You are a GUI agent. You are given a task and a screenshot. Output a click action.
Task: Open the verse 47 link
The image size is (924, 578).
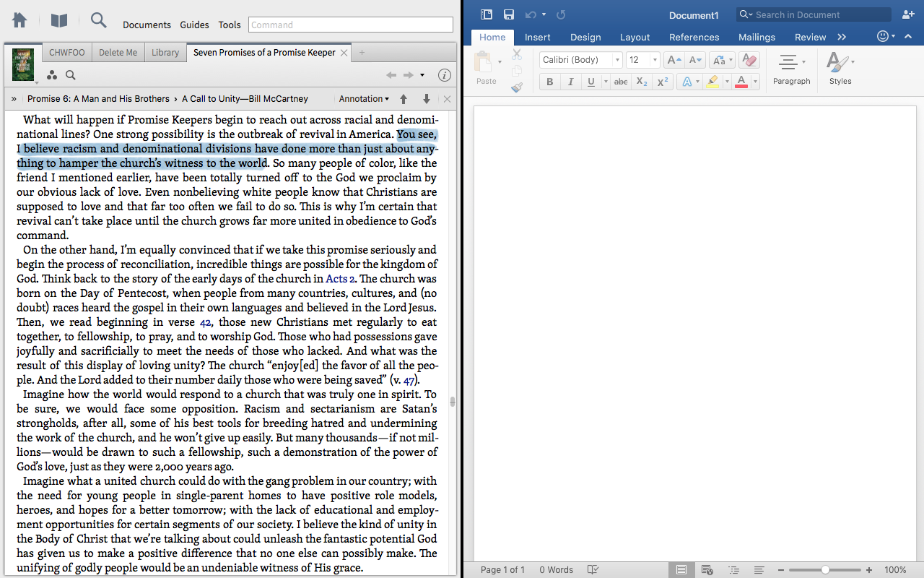point(409,380)
